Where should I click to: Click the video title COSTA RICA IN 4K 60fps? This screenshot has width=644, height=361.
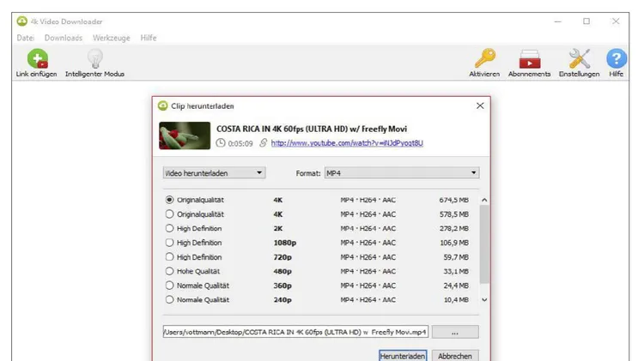(312, 129)
